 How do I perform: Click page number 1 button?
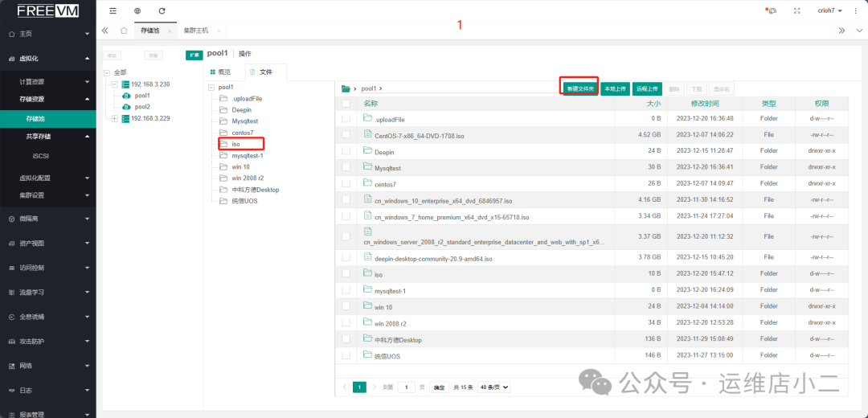(359, 387)
